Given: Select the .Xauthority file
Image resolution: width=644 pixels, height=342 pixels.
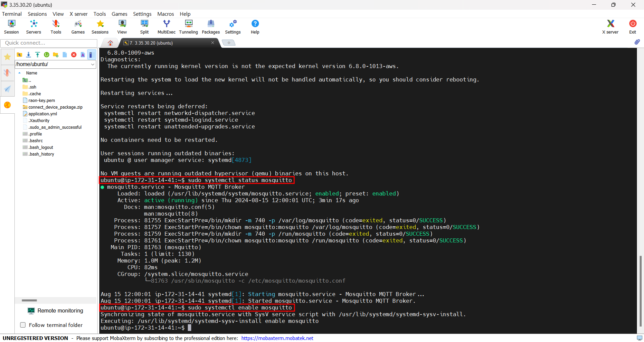Looking at the screenshot, I should pyautogui.click(x=36, y=120).
